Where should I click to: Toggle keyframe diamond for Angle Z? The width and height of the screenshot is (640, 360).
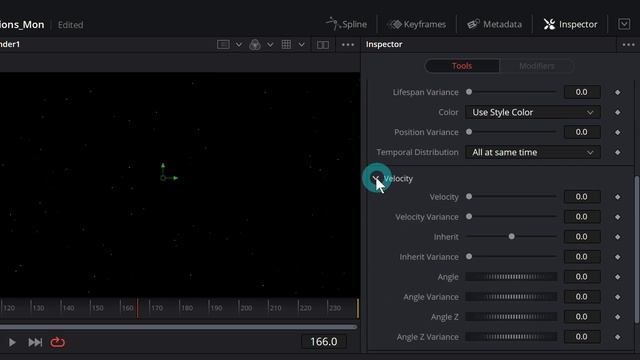(x=618, y=317)
